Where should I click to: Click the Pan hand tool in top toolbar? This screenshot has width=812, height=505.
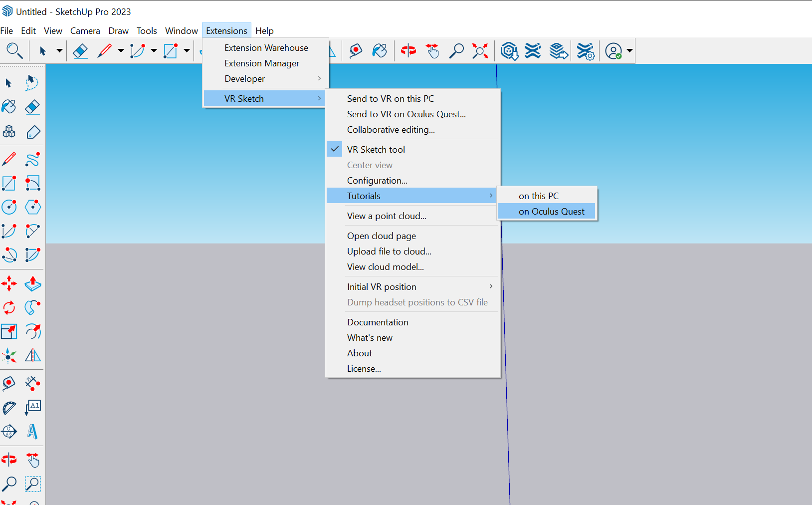coord(432,50)
